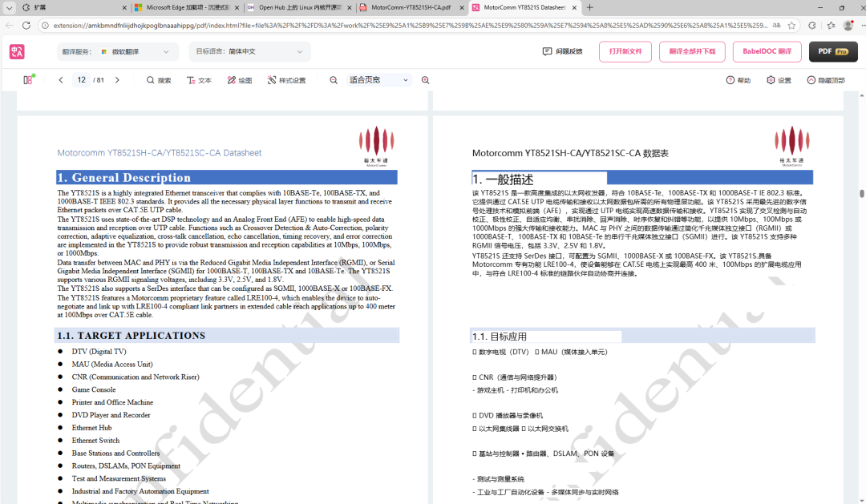Toggle the sidebar panel icon
866x504 pixels.
(28, 79)
